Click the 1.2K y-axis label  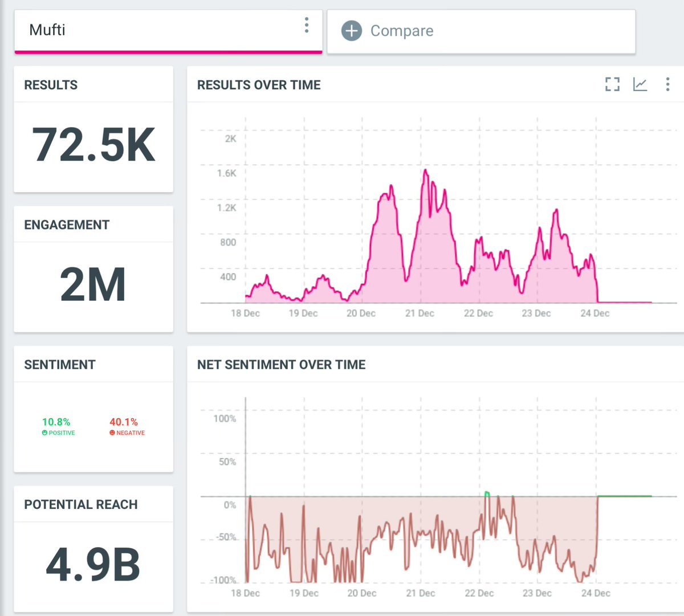226,208
